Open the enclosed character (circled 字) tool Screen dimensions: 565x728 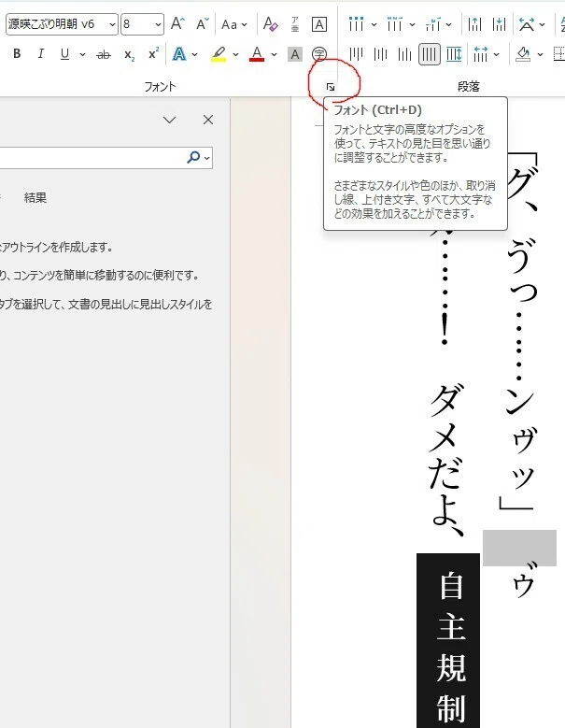(319, 54)
